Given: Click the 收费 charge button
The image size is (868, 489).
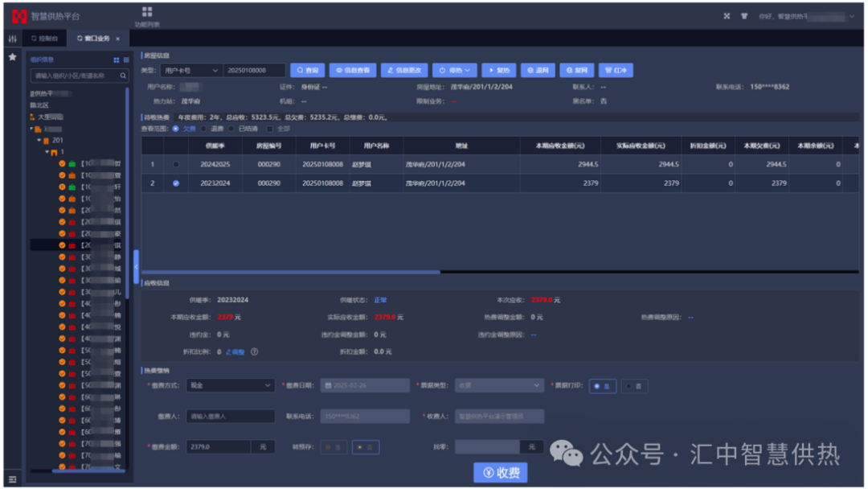Looking at the screenshot, I should (501, 472).
